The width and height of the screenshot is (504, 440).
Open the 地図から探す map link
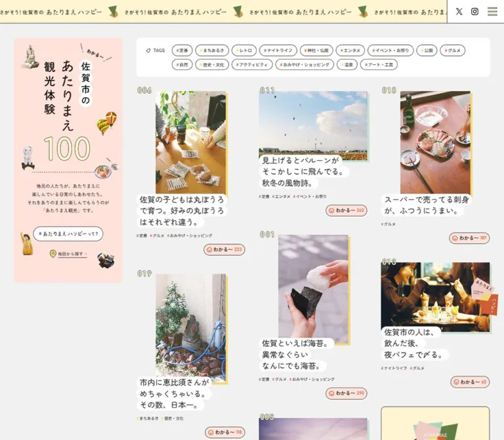pyautogui.click(x=72, y=254)
